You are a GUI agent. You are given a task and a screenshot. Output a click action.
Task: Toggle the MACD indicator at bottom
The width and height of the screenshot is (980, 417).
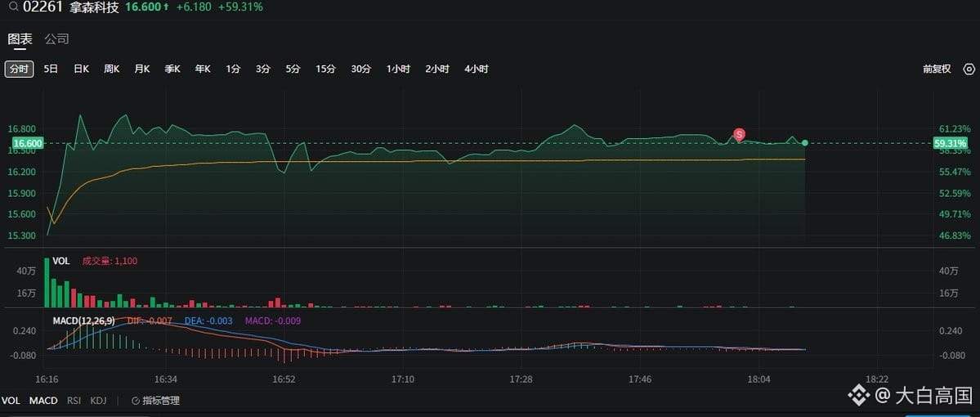tap(44, 401)
